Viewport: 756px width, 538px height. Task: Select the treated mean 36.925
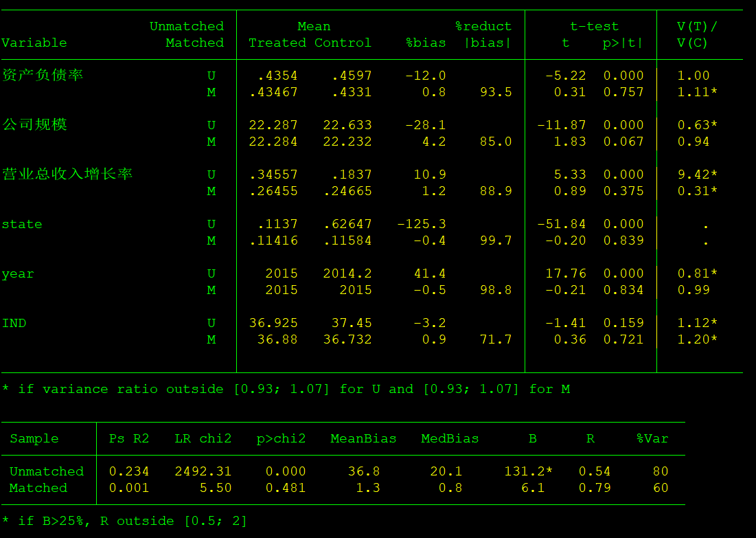pos(273,324)
